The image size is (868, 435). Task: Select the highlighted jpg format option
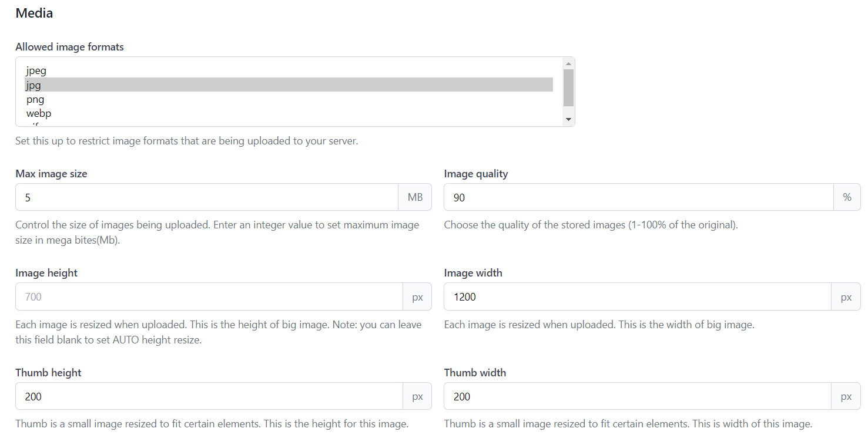(x=289, y=85)
